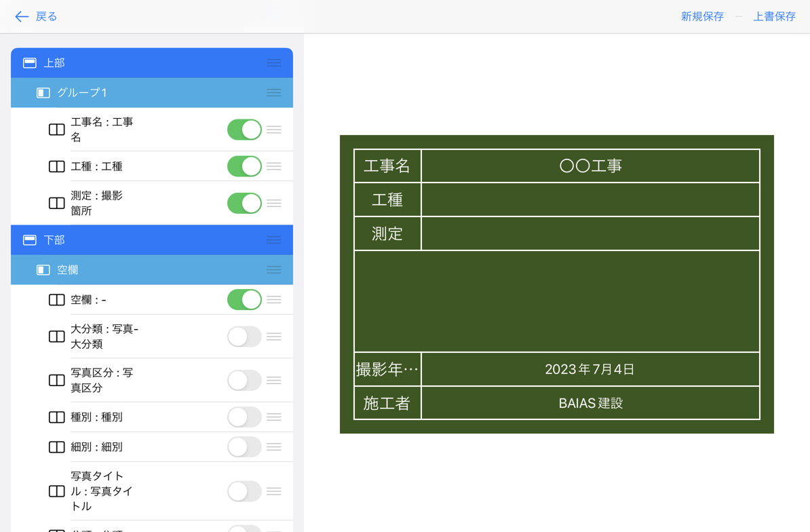Click 工事名 label cell on blackboard
This screenshot has height=532, width=810.
click(x=387, y=166)
